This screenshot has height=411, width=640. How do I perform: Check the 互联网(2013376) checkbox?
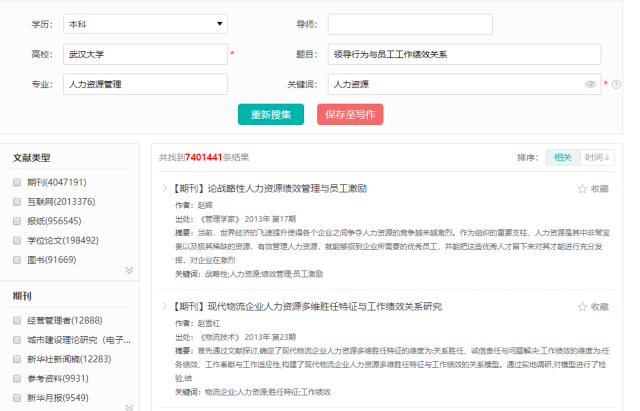tap(17, 202)
